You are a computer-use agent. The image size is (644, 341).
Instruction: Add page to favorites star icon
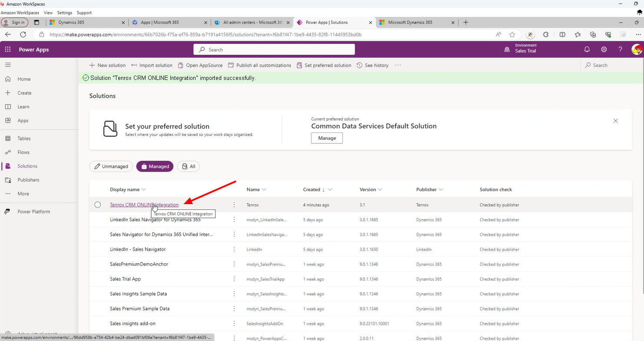point(512,34)
